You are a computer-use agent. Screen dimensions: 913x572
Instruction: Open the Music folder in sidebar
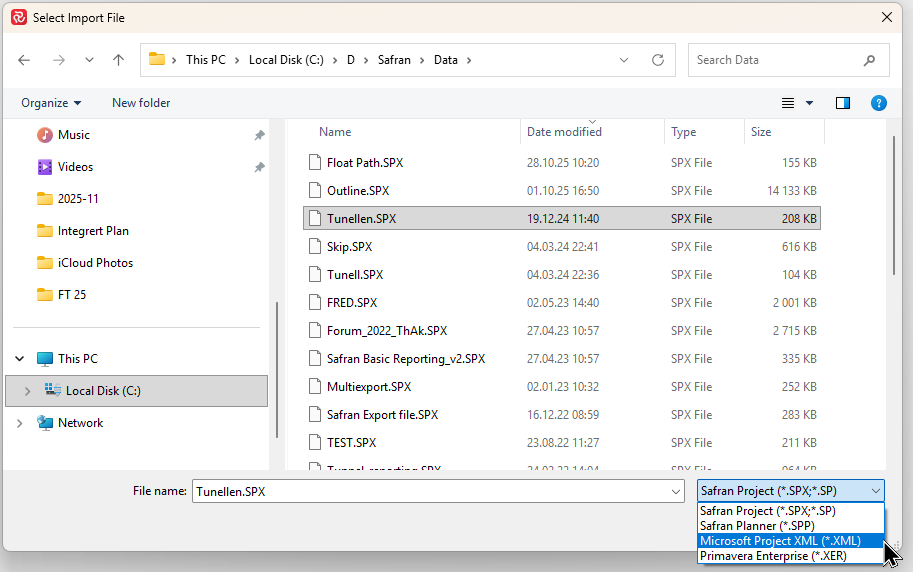tap(73, 135)
